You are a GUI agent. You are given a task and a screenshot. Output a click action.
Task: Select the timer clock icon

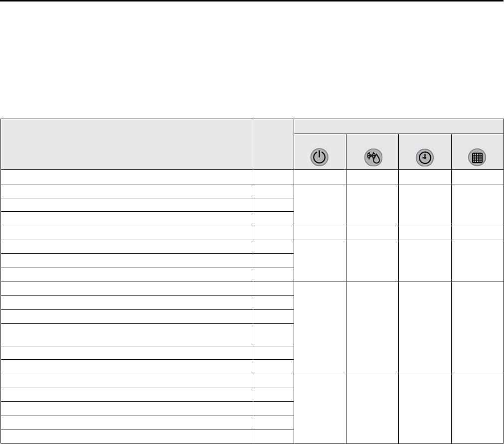[425, 157]
